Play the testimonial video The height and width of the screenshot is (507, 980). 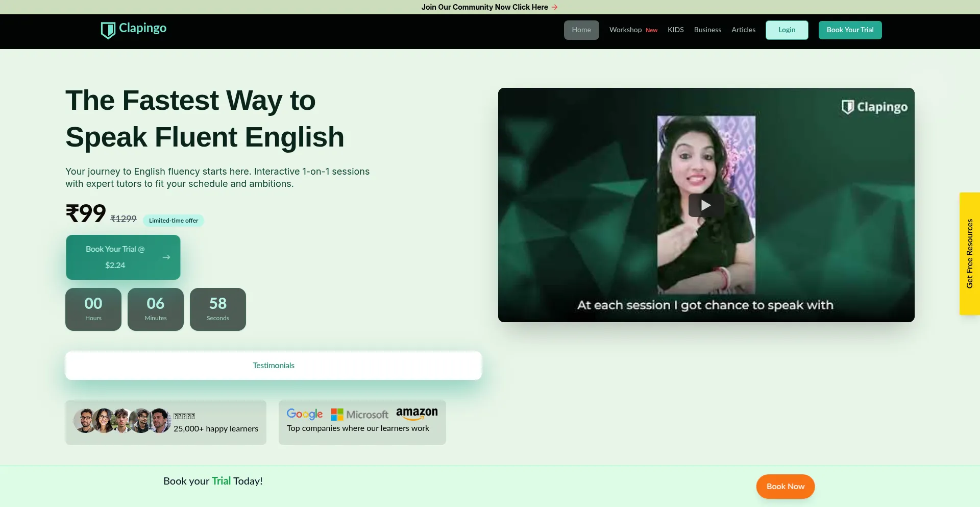tap(706, 205)
